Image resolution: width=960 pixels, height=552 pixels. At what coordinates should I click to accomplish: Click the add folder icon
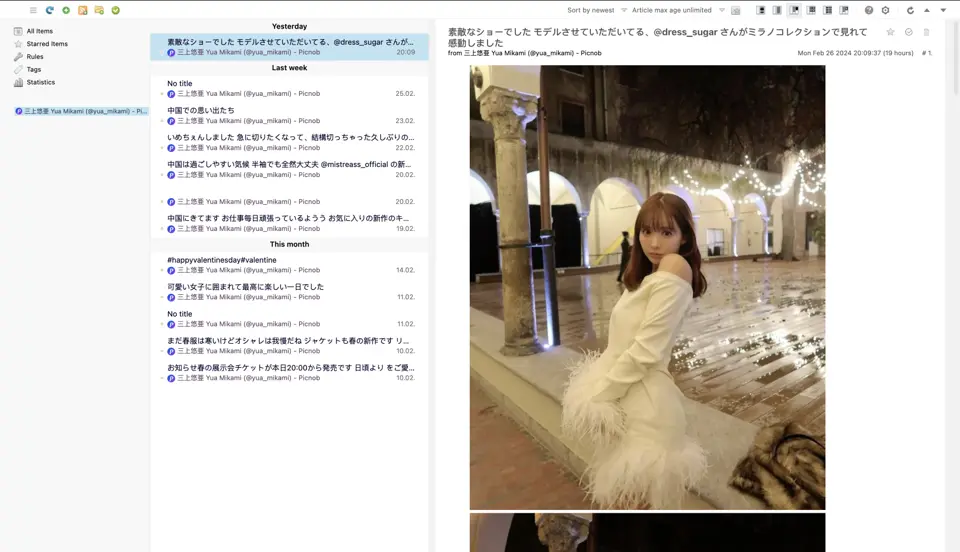pos(99,10)
